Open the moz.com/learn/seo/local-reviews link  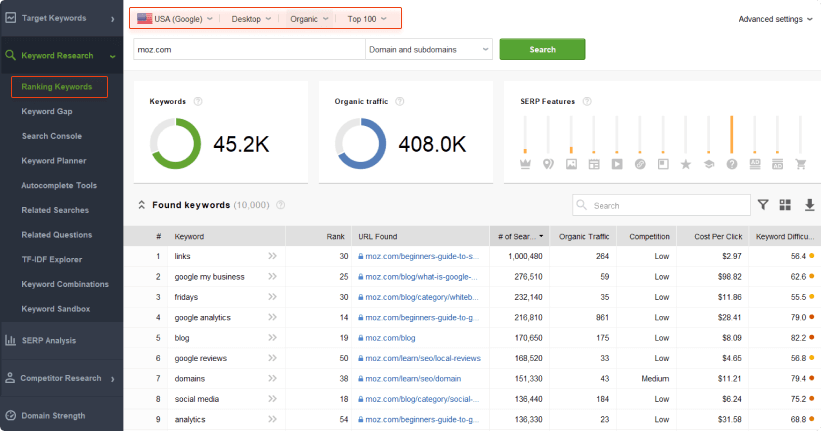(x=423, y=358)
